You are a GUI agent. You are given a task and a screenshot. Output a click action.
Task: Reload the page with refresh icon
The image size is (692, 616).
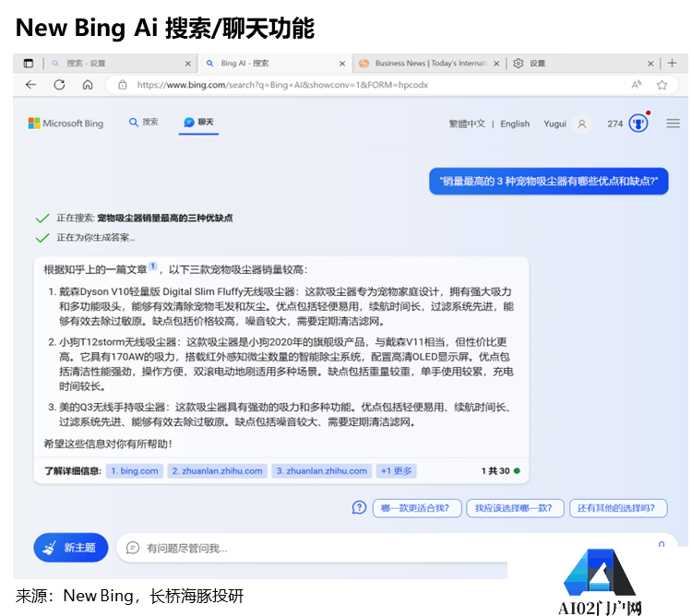pyautogui.click(x=59, y=85)
